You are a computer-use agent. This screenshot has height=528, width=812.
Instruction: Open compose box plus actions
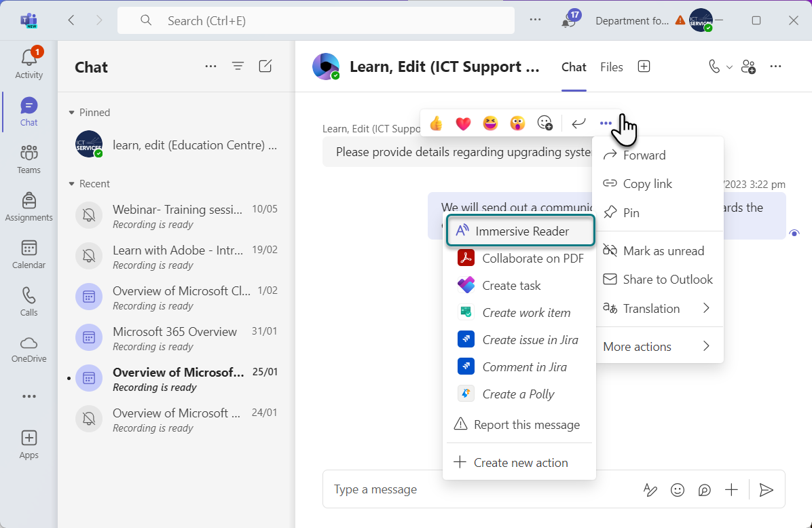click(x=731, y=490)
